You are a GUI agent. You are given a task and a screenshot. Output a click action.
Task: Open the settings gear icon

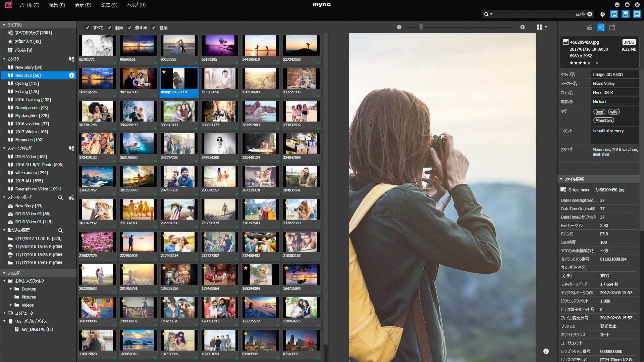tap(603, 14)
